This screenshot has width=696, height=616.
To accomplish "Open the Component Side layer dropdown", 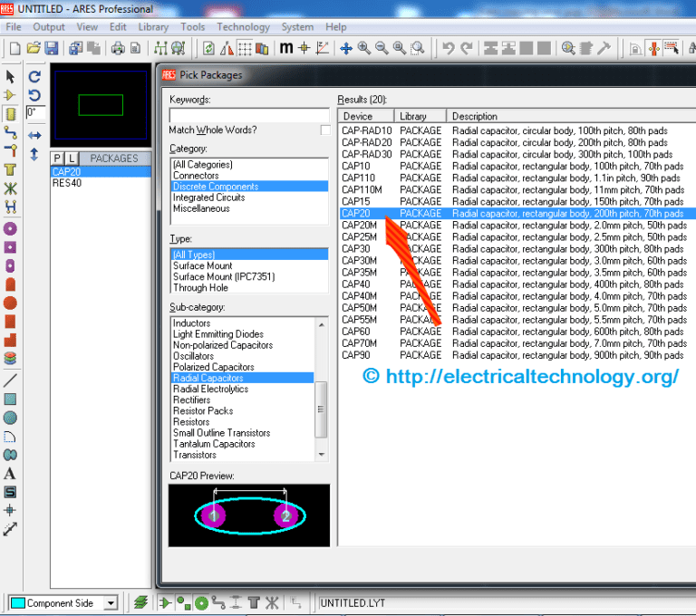I will click(111, 602).
